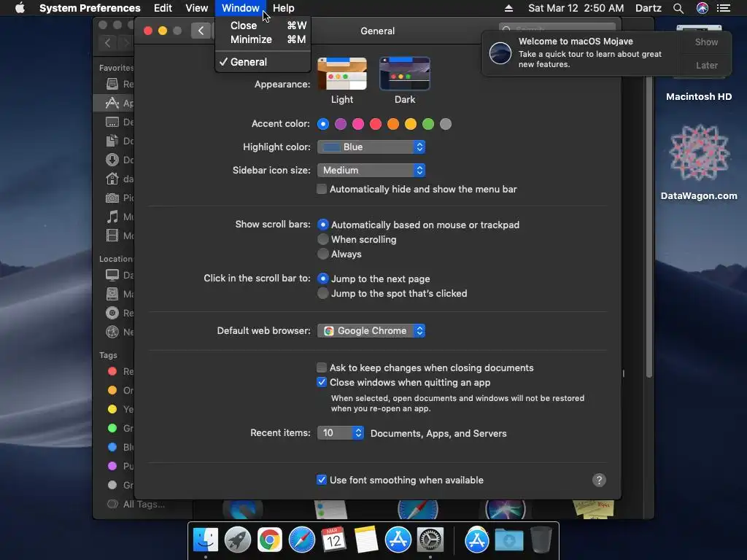
Task: Choose the Dark appearance thumbnail
Action: pos(405,74)
